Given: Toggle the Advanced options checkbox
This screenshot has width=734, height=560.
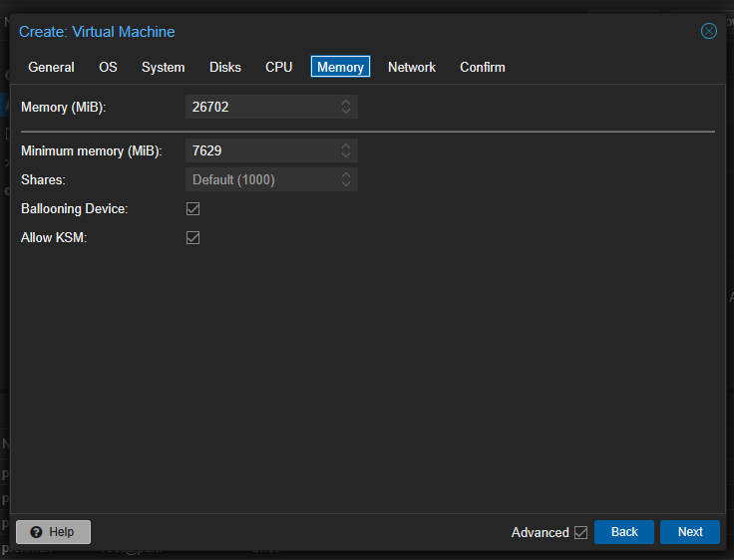Looking at the screenshot, I should [x=581, y=532].
